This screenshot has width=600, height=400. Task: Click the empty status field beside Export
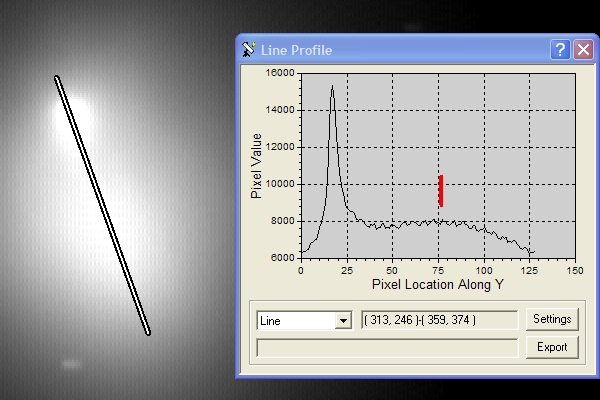[387, 348]
